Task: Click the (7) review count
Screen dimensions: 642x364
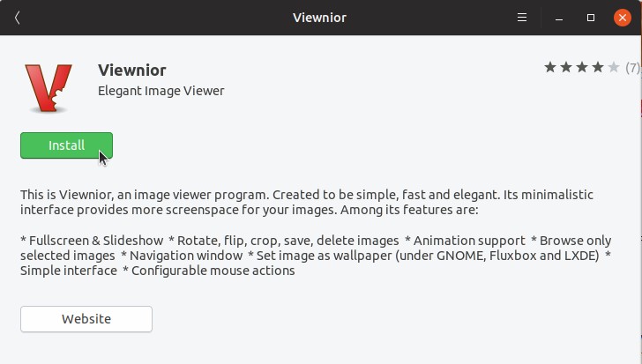Action: click(632, 68)
